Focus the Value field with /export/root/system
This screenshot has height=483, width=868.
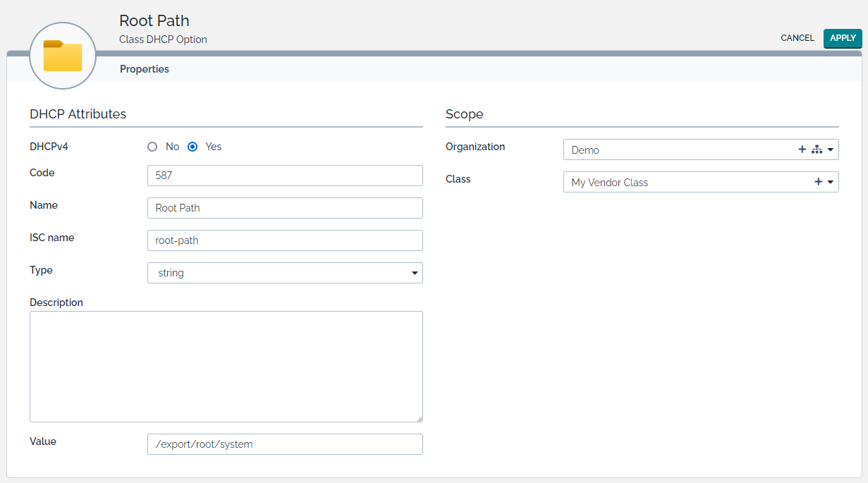(x=285, y=444)
